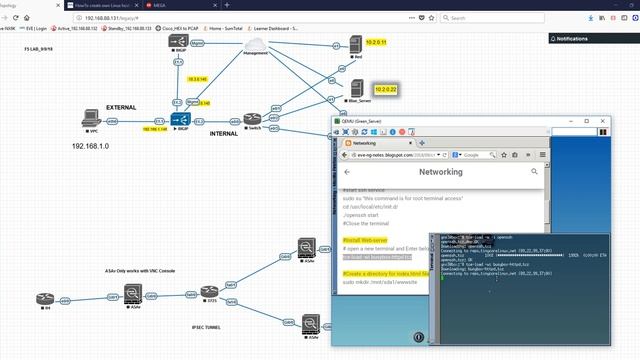Click power icon on guest desktop
This screenshot has height=360, width=640.
[x=418, y=337]
